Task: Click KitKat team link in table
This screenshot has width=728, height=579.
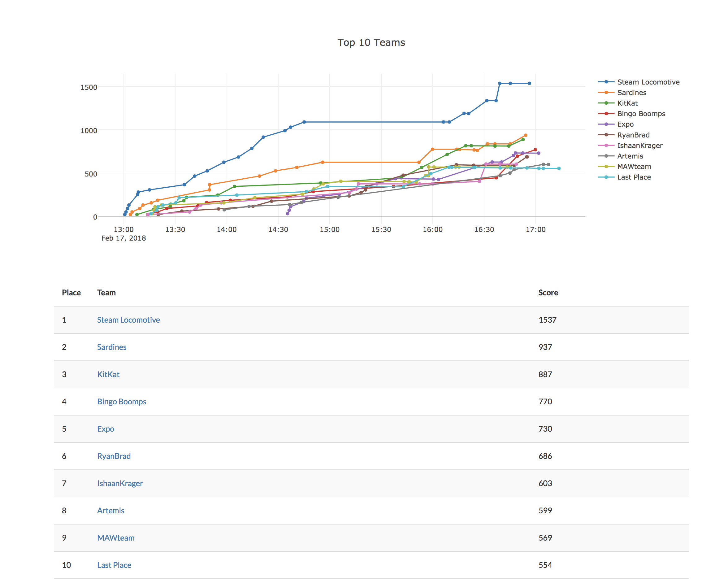Action: coord(108,374)
